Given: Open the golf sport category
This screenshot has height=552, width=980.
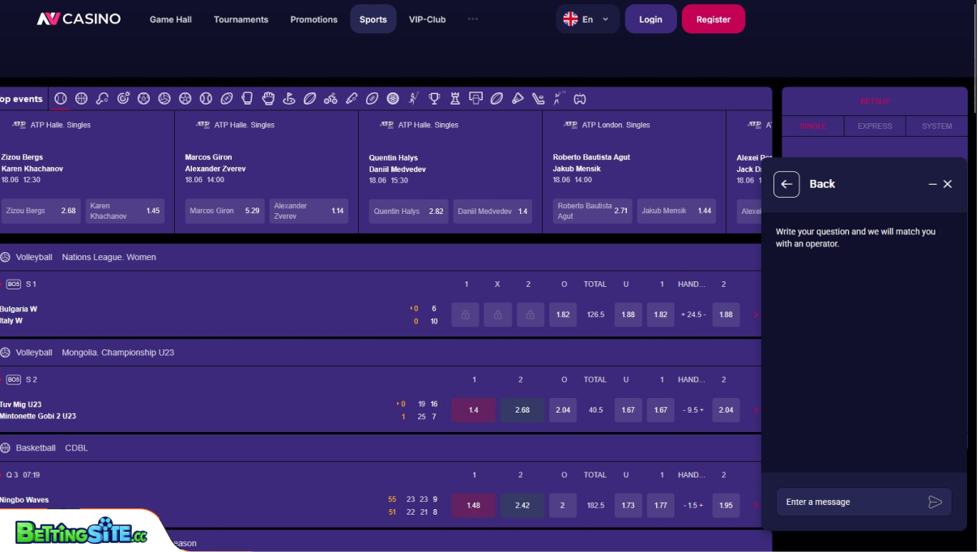Looking at the screenshot, I should [288, 99].
